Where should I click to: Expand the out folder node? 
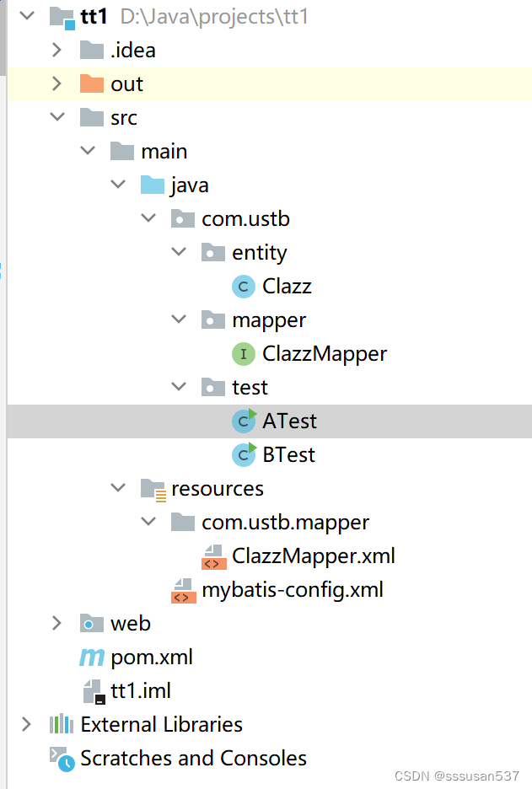(56, 83)
